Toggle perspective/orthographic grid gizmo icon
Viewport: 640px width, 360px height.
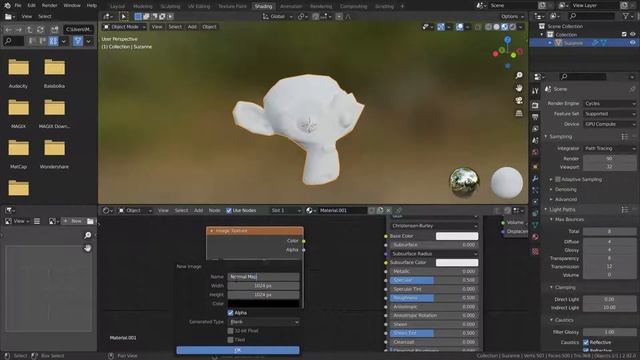tap(519, 113)
